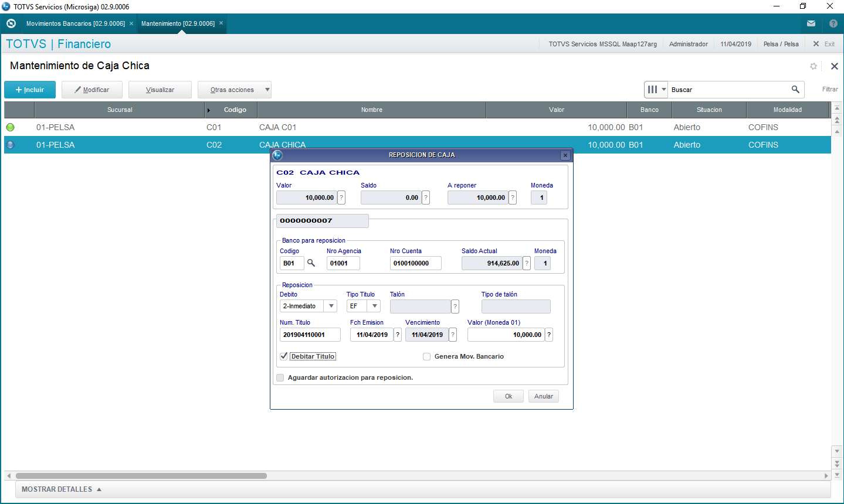This screenshot has height=504, width=844.
Task: Click the Filtrar link
Action: pyautogui.click(x=830, y=90)
